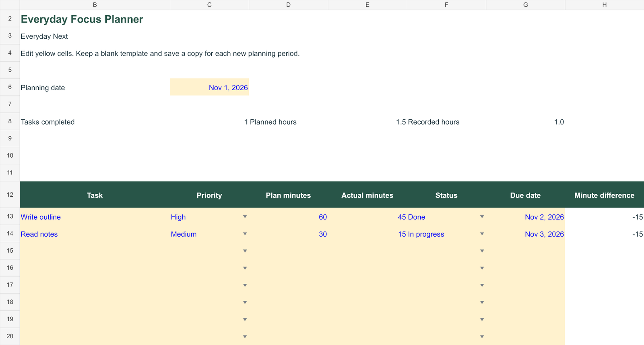Expand the Priority dropdown in row 16
Image resolution: width=644 pixels, height=345 pixels.
pyautogui.click(x=245, y=268)
